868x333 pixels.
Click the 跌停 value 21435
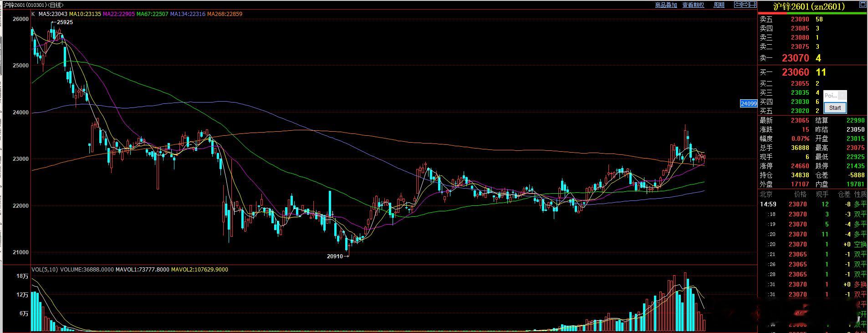click(856, 166)
